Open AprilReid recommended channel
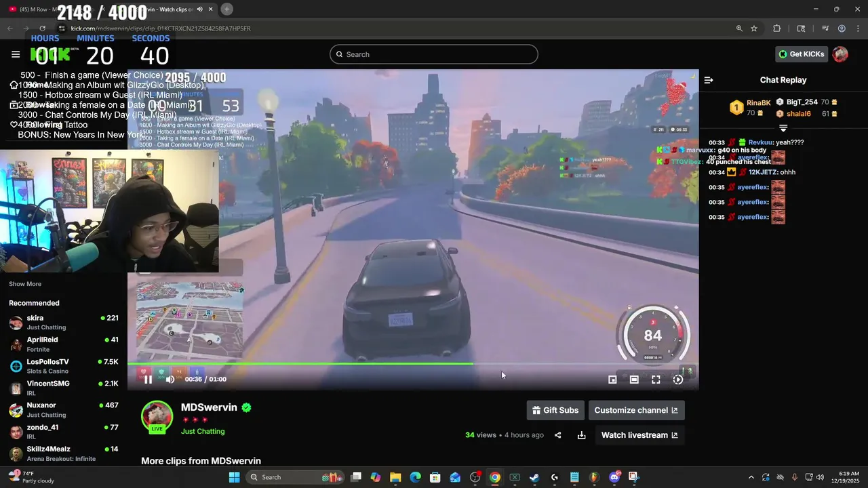Viewport: 868px width, 488px height. [x=64, y=344]
